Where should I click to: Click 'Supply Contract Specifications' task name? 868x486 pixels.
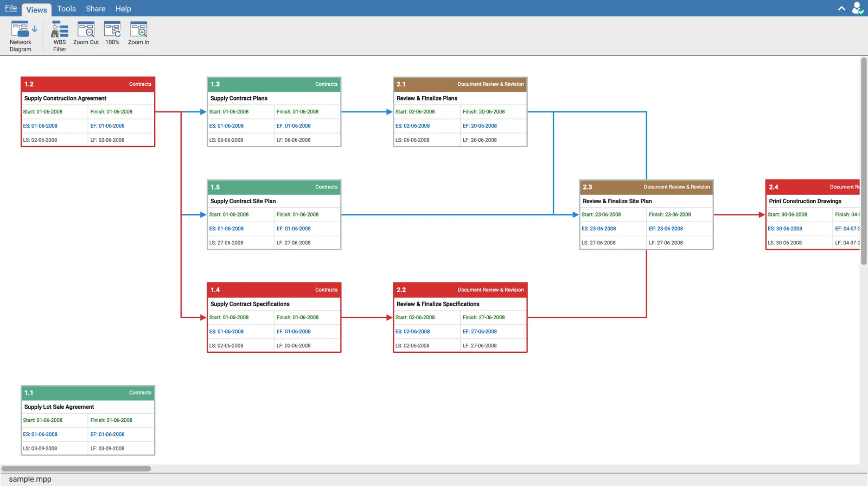pos(250,304)
